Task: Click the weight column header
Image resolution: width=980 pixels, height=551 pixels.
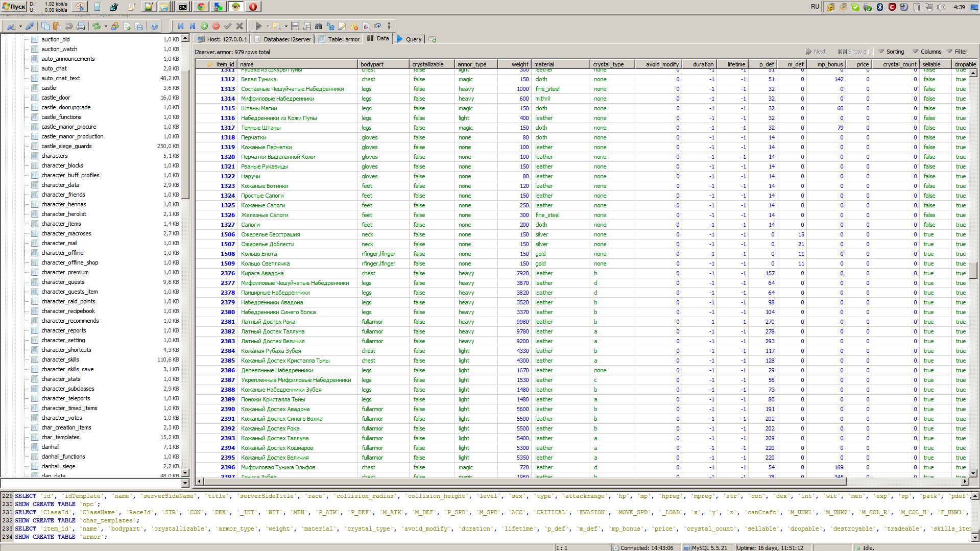Action: tap(514, 64)
